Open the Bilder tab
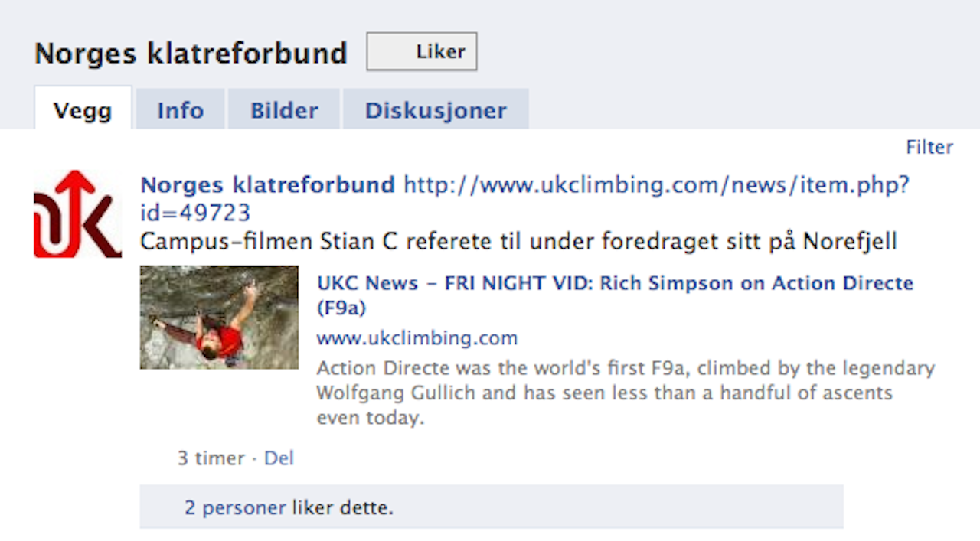 [284, 109]
